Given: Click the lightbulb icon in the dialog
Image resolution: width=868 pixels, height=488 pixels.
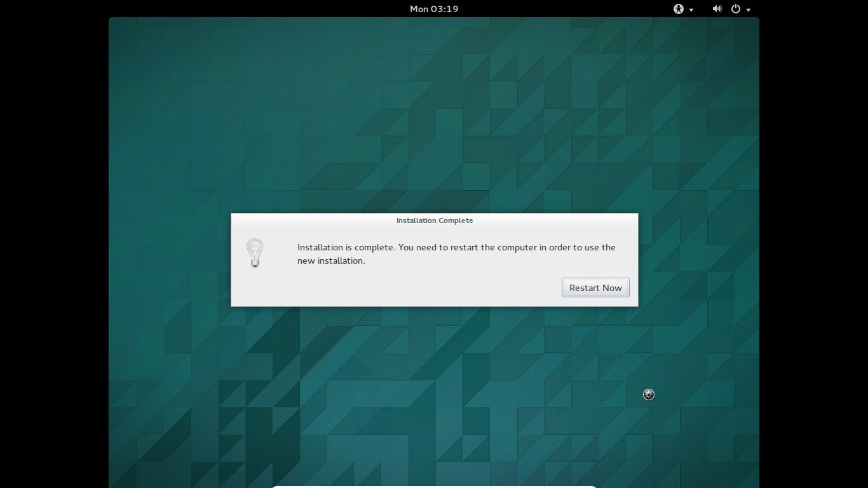Looking at the screenshot, I should pyautogui.click(x=255, y=253).
